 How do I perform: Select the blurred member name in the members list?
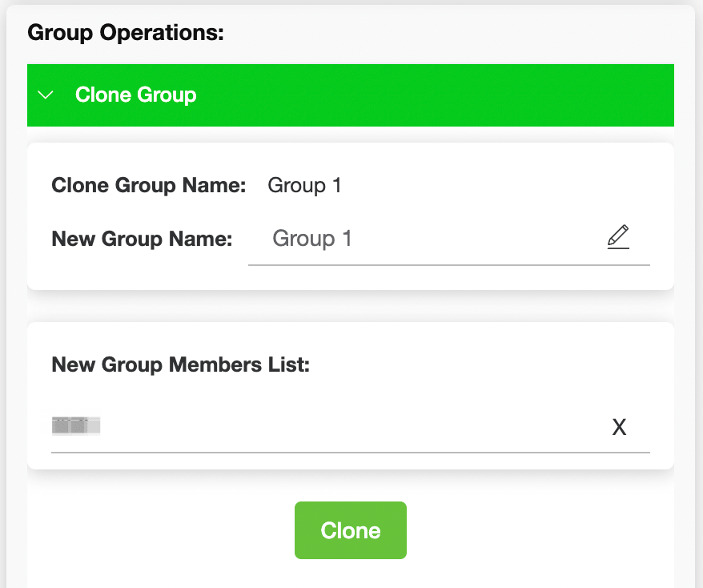coord(76,425)
